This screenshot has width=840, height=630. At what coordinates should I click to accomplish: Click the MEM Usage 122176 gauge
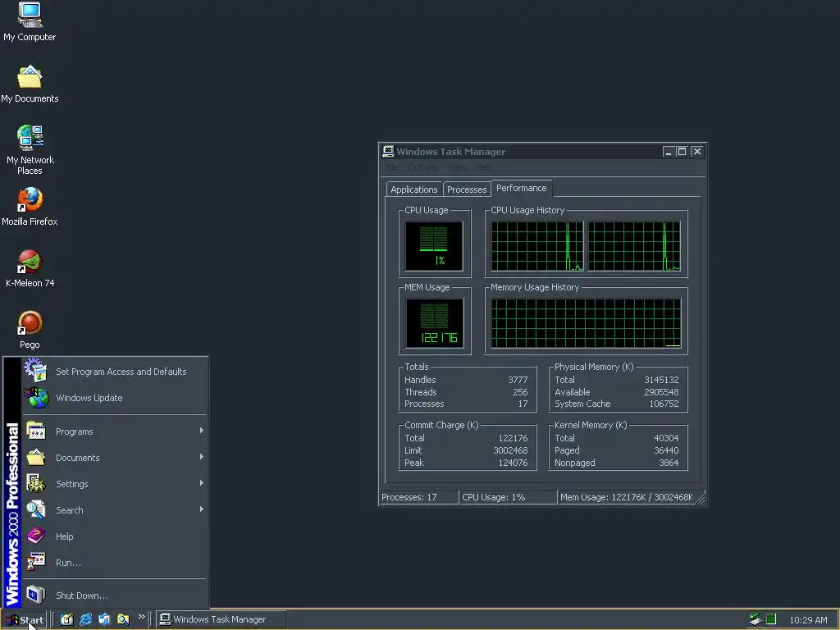[435, 323]
